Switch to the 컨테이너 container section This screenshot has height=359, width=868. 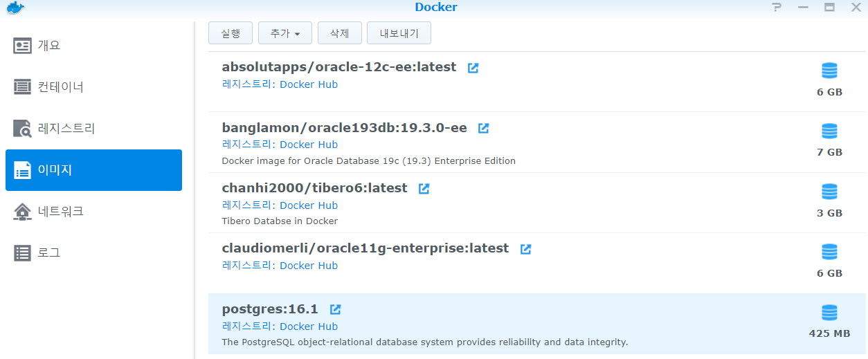94,87
